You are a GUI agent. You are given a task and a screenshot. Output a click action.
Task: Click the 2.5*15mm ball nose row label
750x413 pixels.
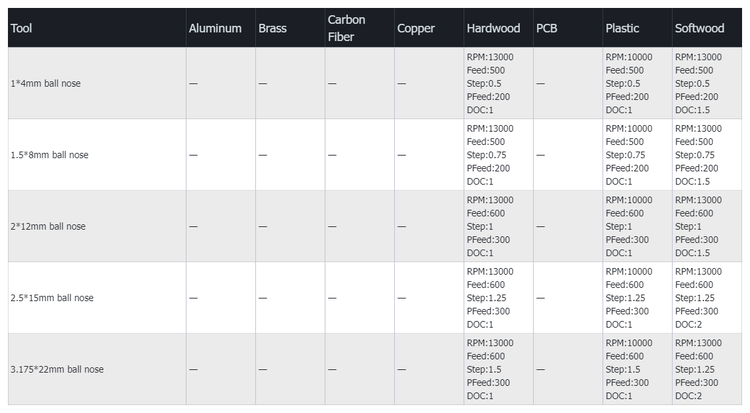tap(51, 298)
